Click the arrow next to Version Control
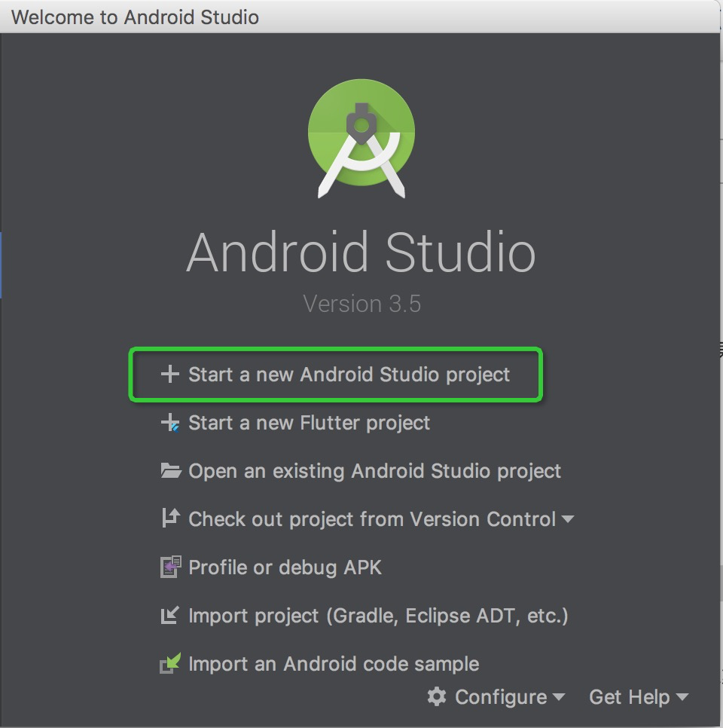 (568, 518)
